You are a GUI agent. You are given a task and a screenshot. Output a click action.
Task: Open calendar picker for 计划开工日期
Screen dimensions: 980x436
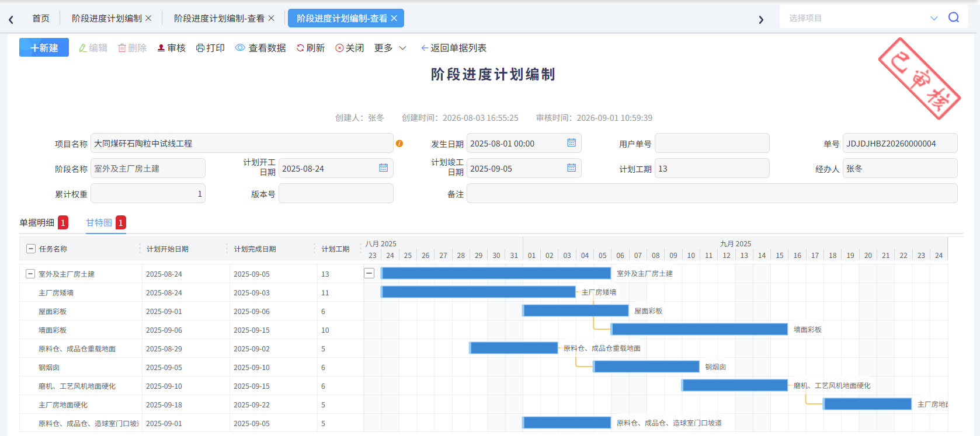coord(383,168)
